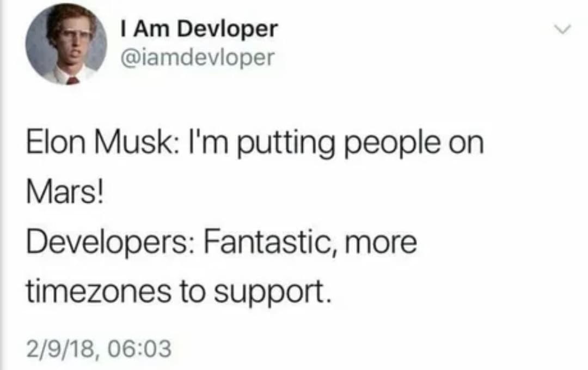Click the "2/9/18" date portion
This screenshot has height=370, width=588.
tap(61, 349)
